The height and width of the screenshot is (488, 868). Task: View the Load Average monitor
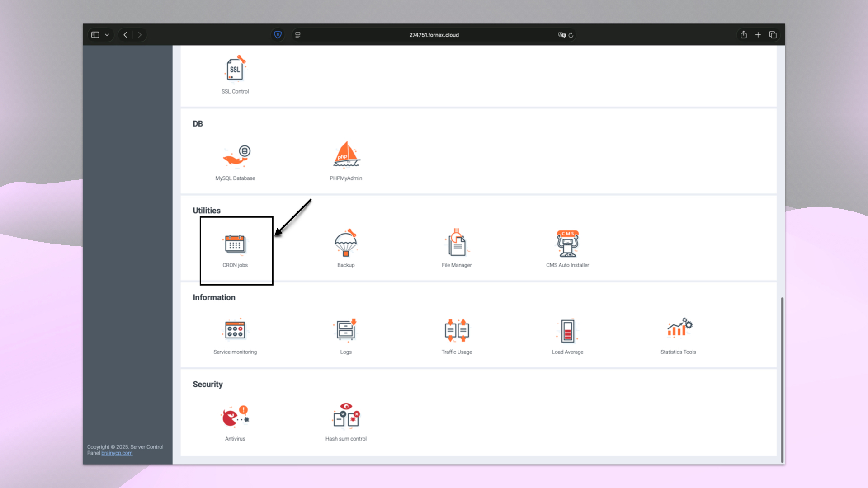(567, 333)
